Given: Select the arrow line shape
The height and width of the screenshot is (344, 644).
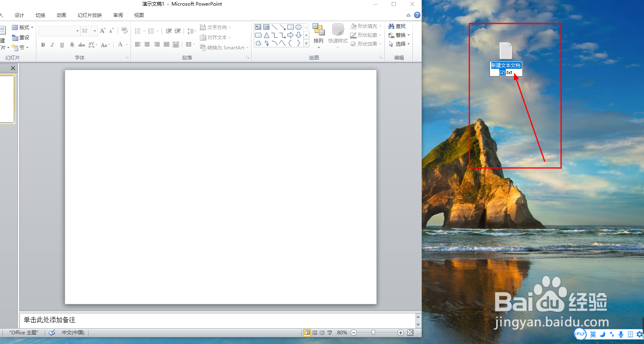Looking at the screenshot, I should 282,27.
